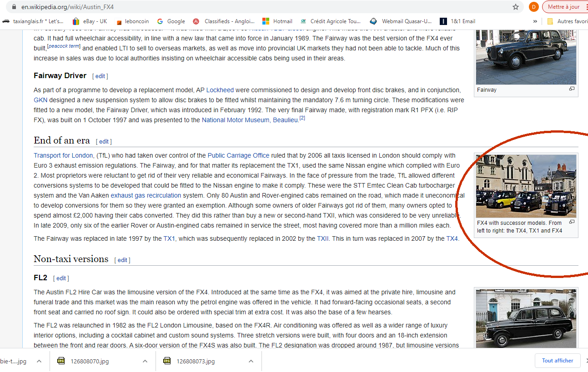Follow the peacock term superscript link
This screenshot has width=588, height=372.
pos(64,46)
